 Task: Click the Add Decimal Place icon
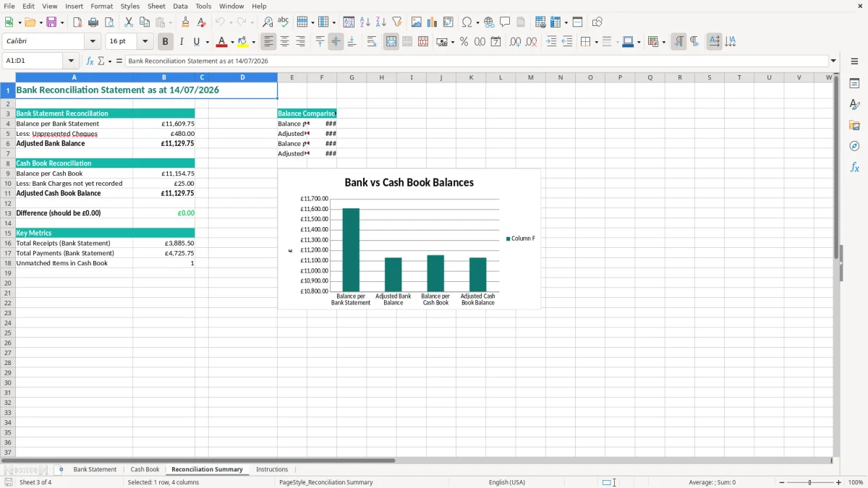[515, 42]
